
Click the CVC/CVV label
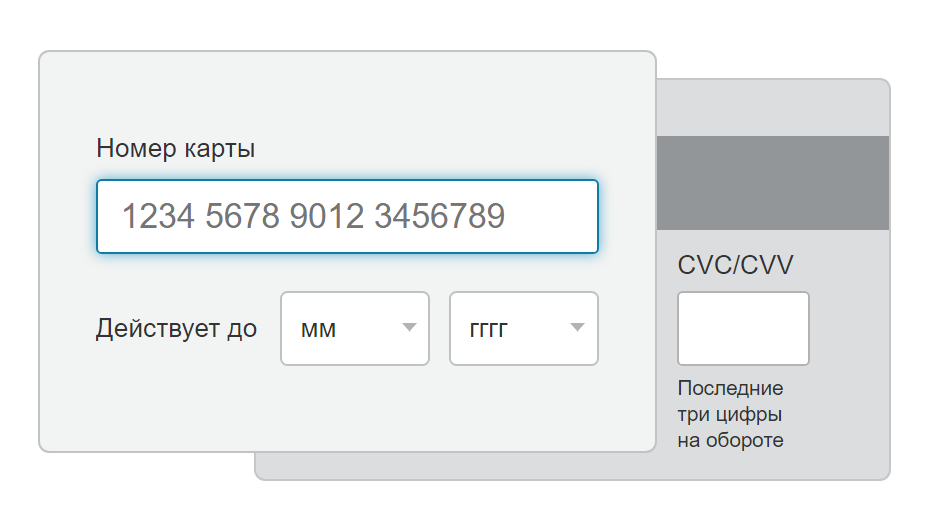(x=735, y=265)
